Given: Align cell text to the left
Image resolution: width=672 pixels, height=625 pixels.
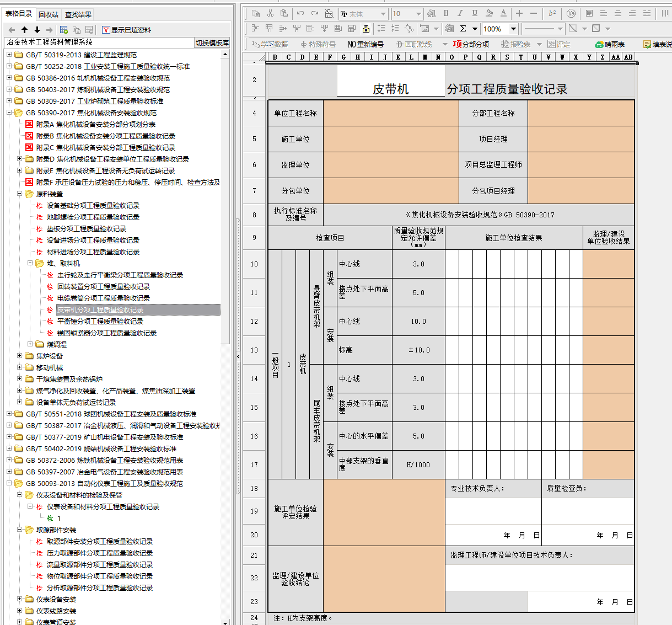Looking at the screenshot, I should click(x=604, y=13).
